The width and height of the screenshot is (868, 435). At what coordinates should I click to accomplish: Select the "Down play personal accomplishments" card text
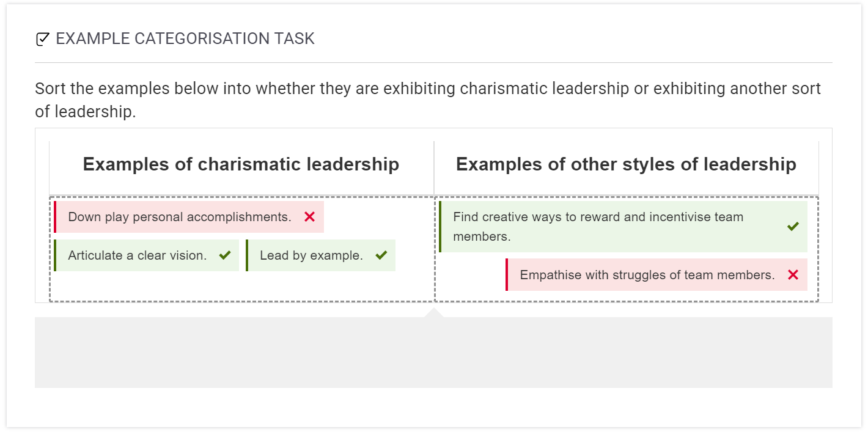180,217
